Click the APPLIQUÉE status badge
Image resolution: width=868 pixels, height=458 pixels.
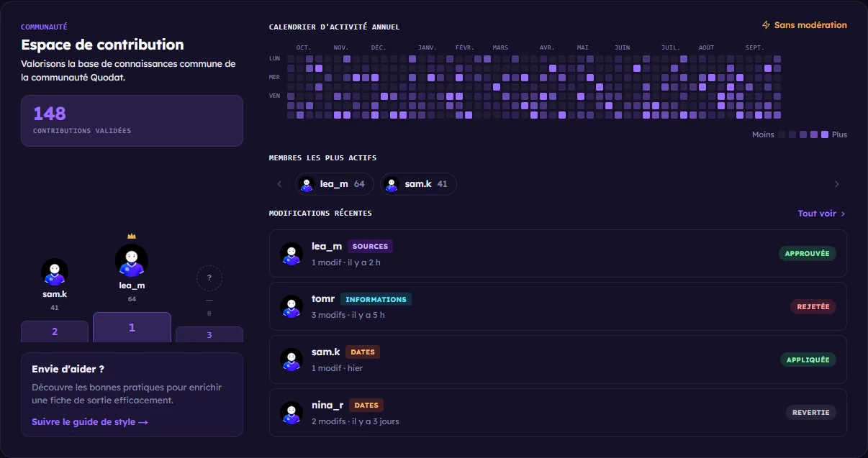click(808, 359)
